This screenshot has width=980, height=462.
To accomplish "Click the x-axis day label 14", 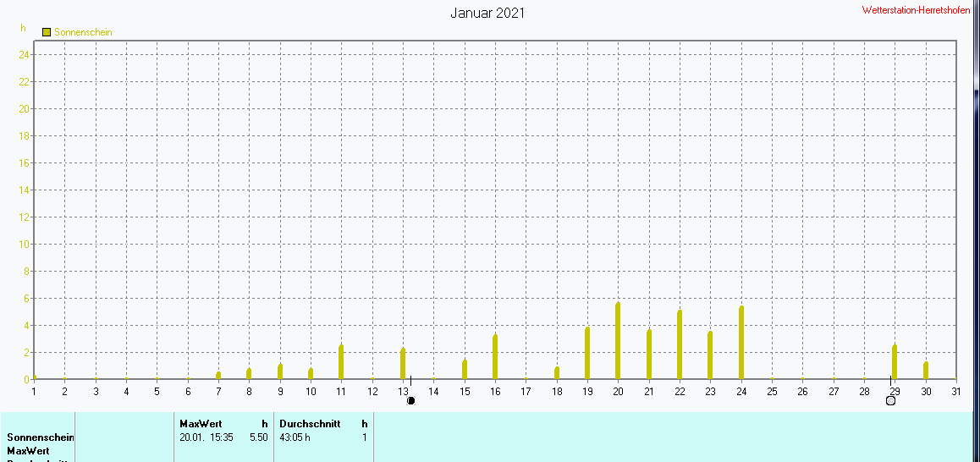I will point(434,392).
